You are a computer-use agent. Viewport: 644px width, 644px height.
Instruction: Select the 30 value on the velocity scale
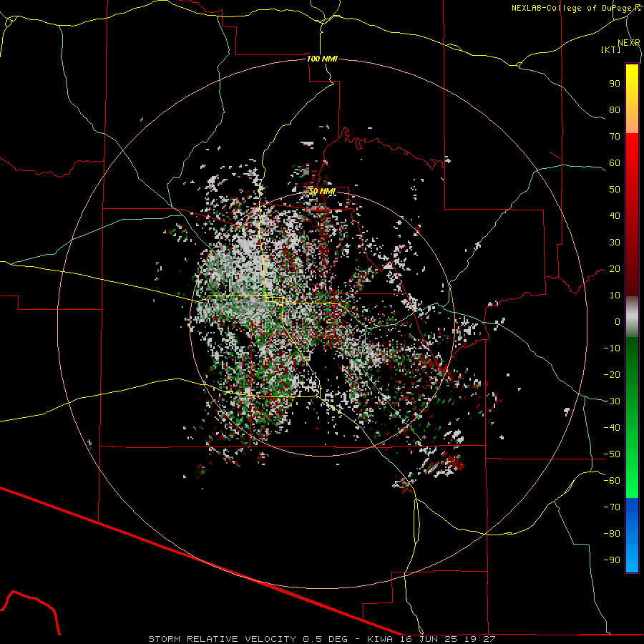[615, 243]
